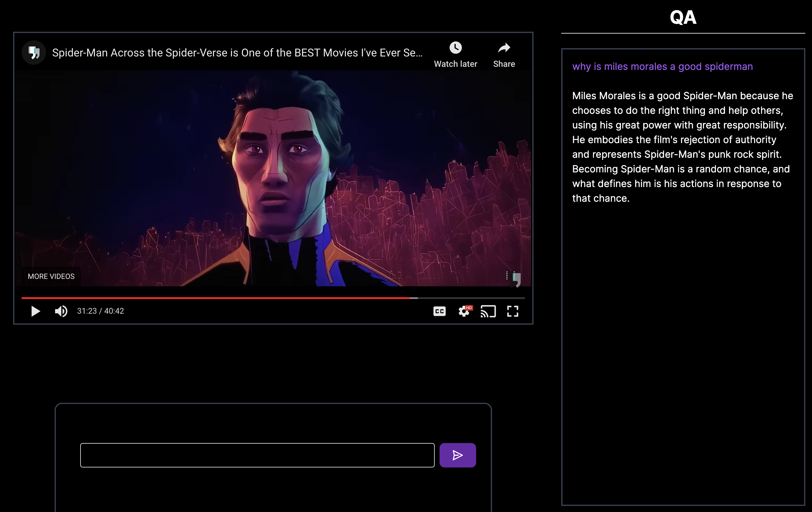Click the 'why is miles morales' question
The height and width of the screenshot is (512, 812).
coord(662,67)
